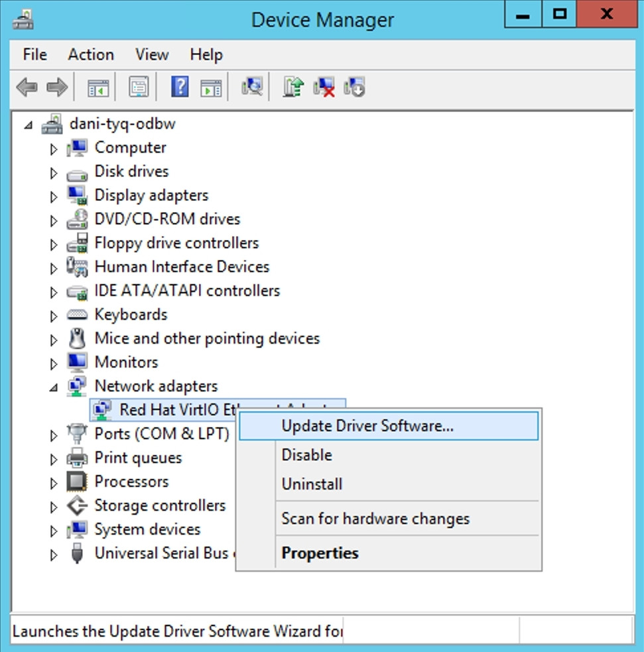Expand the Processors category arrow
The image size is (644, 652).
click(54, 482)
